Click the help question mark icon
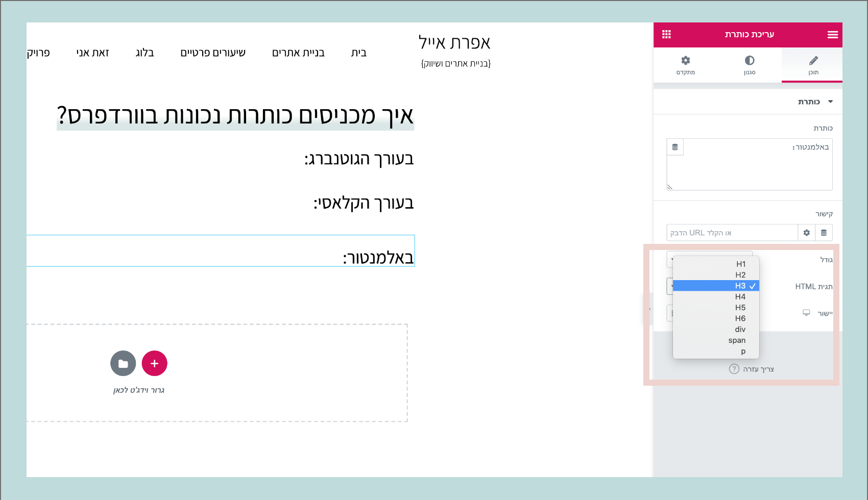The image size is (868, 500). tap(734, 369)
